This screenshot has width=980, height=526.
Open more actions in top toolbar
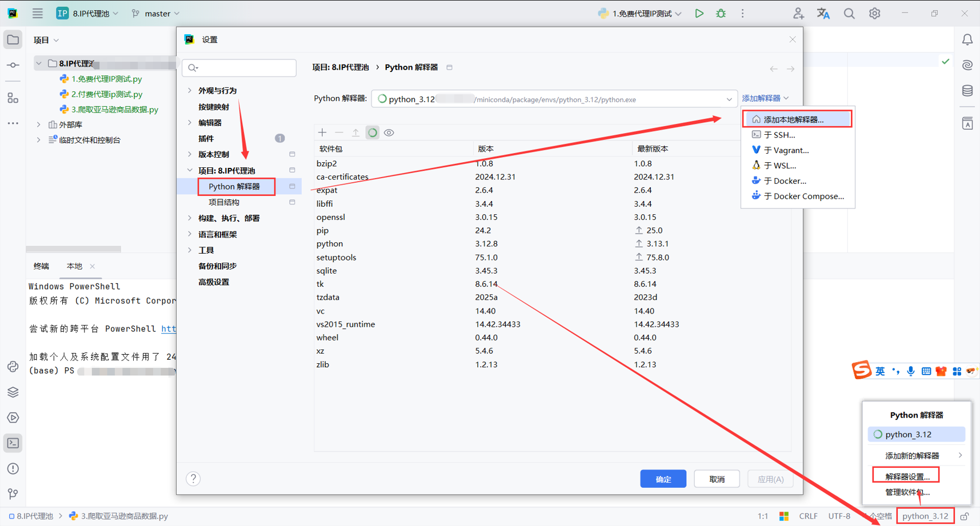[743, 13]
